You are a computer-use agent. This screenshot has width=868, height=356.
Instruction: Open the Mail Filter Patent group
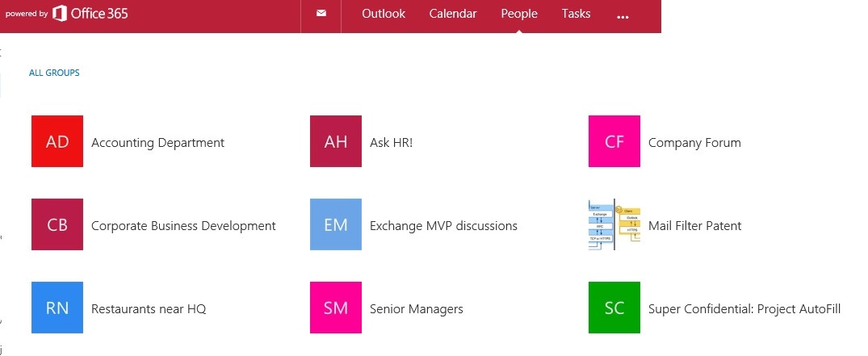point(694,226)
